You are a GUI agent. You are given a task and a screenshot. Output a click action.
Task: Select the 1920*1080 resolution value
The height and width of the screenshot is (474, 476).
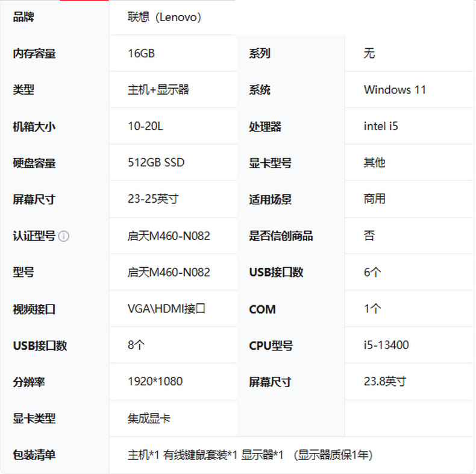point(155,382)
